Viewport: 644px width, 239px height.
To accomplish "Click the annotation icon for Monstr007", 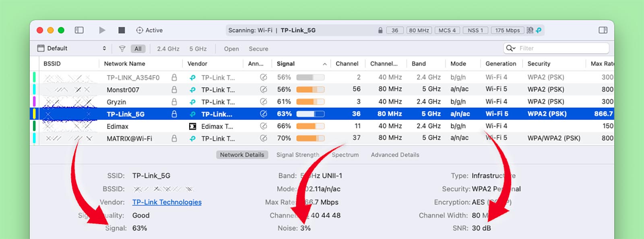I will click(264, 89).
